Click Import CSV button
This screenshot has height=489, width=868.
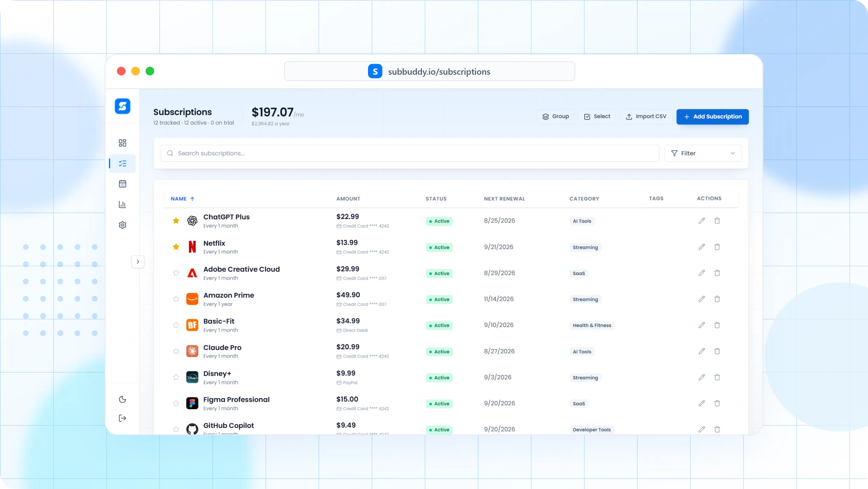tap(646, 117)
